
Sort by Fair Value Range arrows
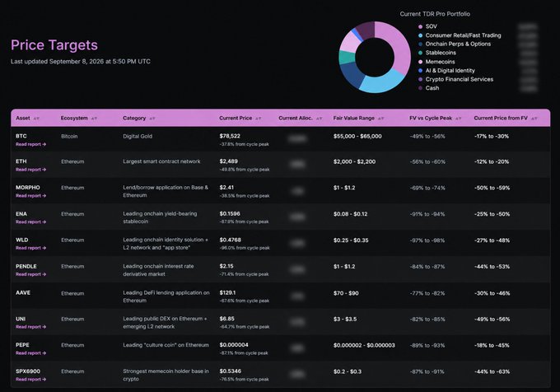[x=380, y=119]
